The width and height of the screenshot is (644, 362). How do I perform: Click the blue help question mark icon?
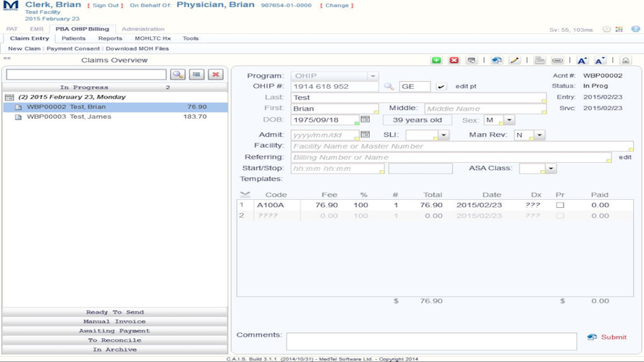click(x=635, y=29)
